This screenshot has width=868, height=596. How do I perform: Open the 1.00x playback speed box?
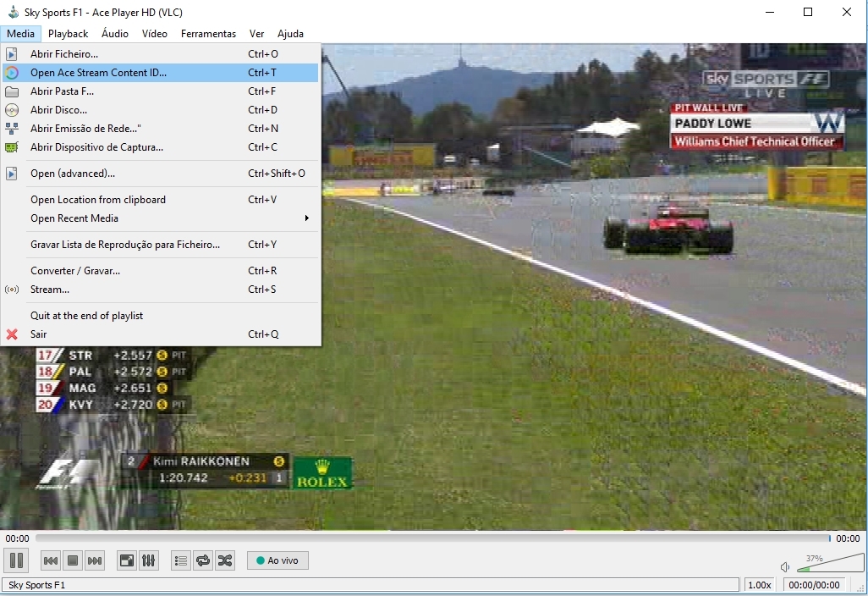coord(759,584)
